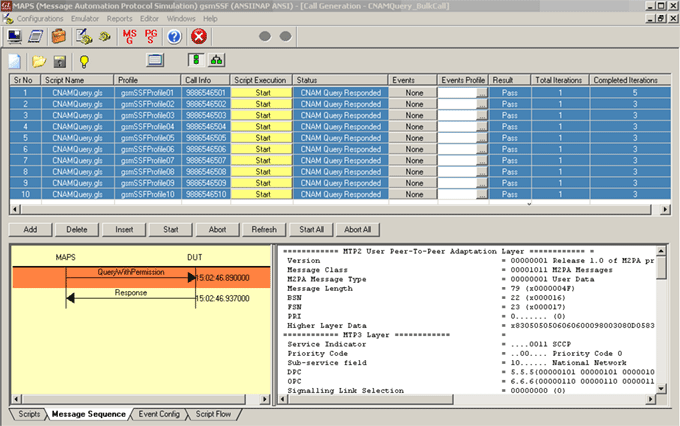Screen dimensions: 680x426
Task: Click the traffic light status icon
Action: [x=195, y=62]
